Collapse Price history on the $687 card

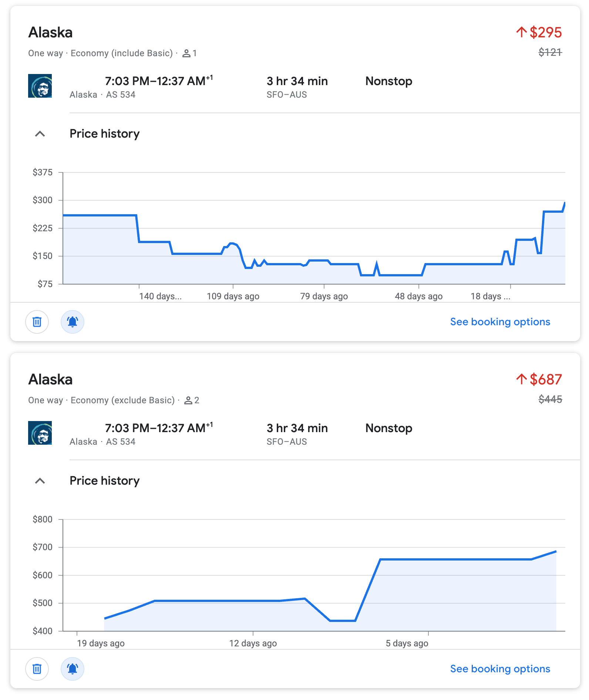[40, 481]
